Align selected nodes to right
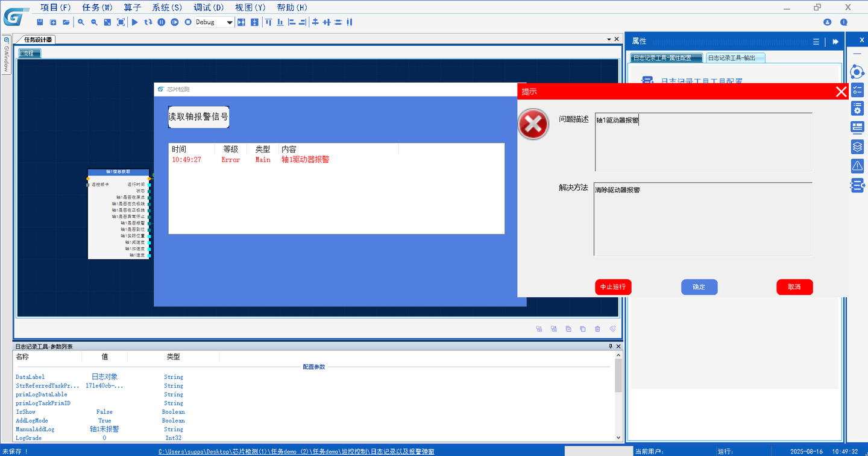This screenshot has width=868, height=456. (303, 22)
